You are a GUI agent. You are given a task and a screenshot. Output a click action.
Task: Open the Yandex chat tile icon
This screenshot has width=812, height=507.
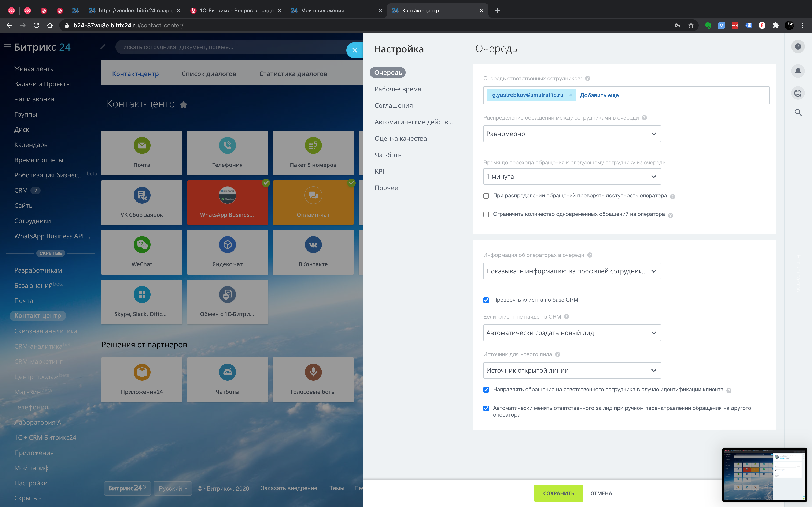pyautogui.click(x=227, y=245)
